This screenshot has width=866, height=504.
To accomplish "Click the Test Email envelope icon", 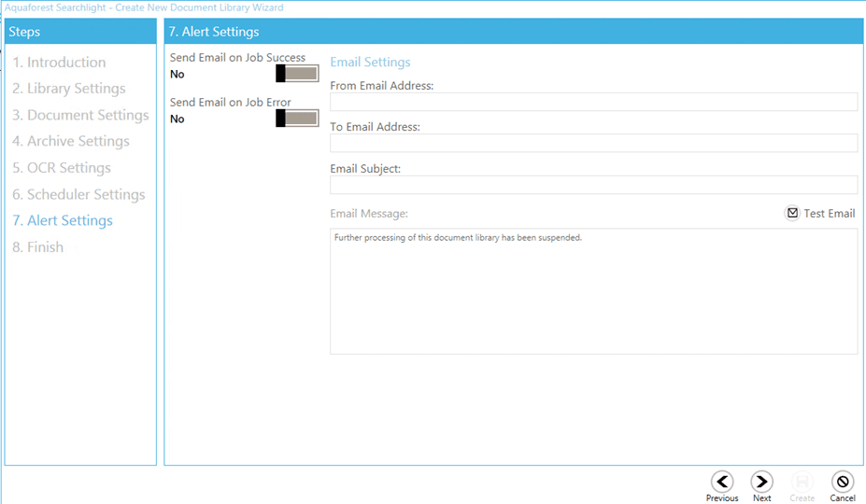I will [x=792, y=213].
